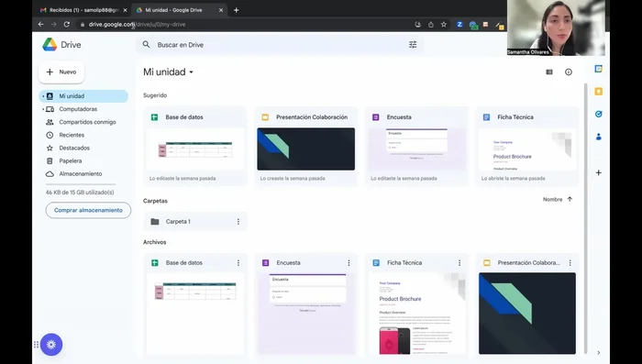The height and width of the screenshot is (364, 642).
Task: Click the search magnifier icon
Action: click(146, 45)
